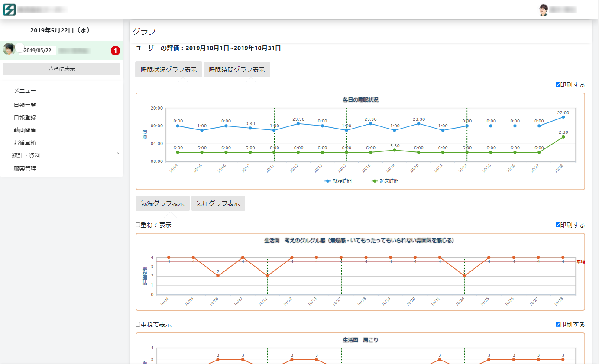
Task: Click the 22:00 data point on 10/28
Action: click(x=563, y=117)
